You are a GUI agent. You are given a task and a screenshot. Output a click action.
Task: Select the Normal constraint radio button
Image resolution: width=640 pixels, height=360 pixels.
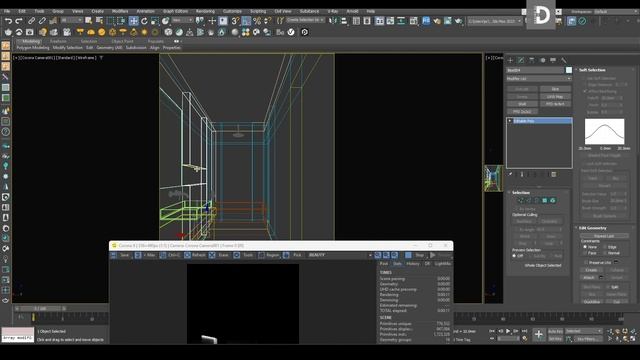[604, 253]
